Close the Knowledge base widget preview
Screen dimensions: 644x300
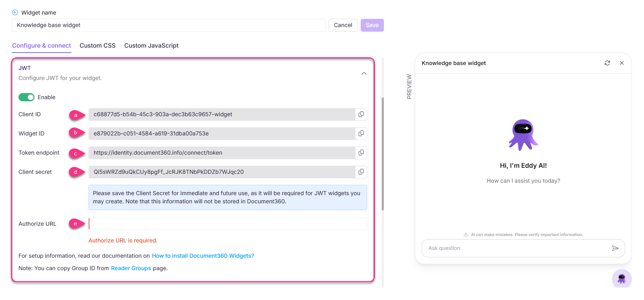pyautogui.click(x=622, y=63)
